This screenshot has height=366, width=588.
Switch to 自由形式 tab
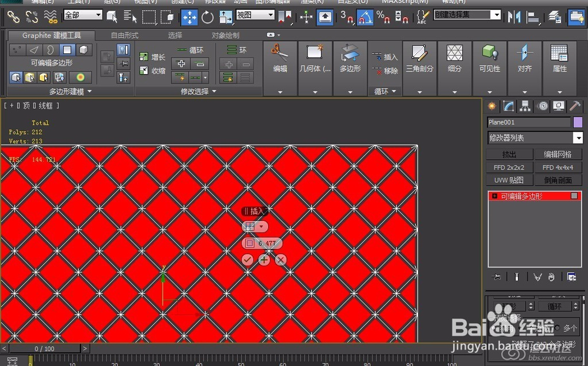[125, 36]
